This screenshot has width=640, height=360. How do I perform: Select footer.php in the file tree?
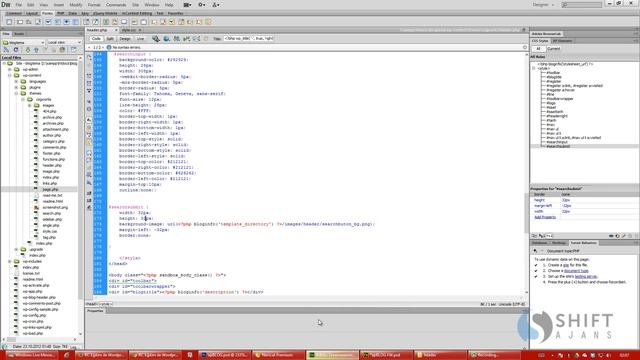pyautogui.click(x=51, y=153)
